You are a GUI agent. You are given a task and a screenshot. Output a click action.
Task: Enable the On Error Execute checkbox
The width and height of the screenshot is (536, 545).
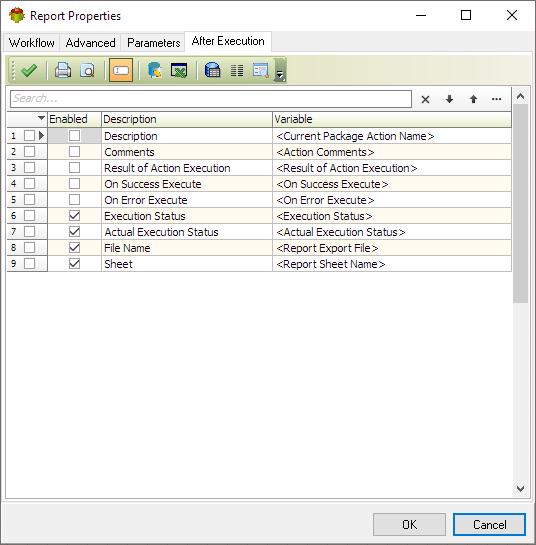point(74,200)
